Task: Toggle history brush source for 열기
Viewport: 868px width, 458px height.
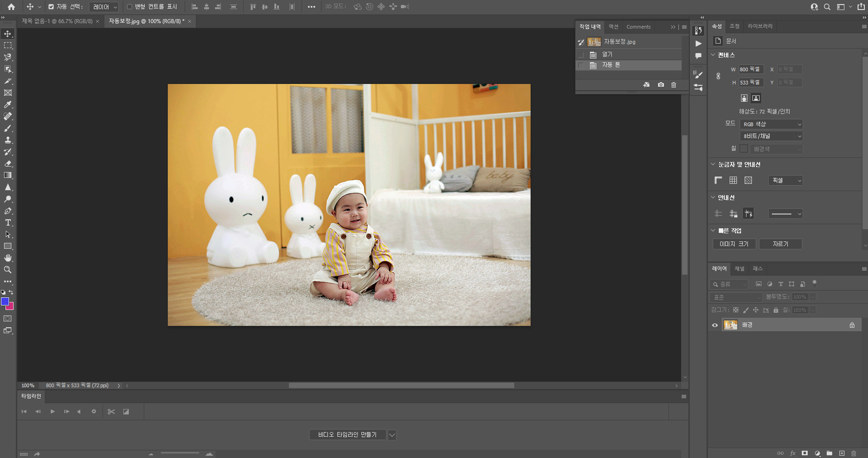Action: [581, 54]
